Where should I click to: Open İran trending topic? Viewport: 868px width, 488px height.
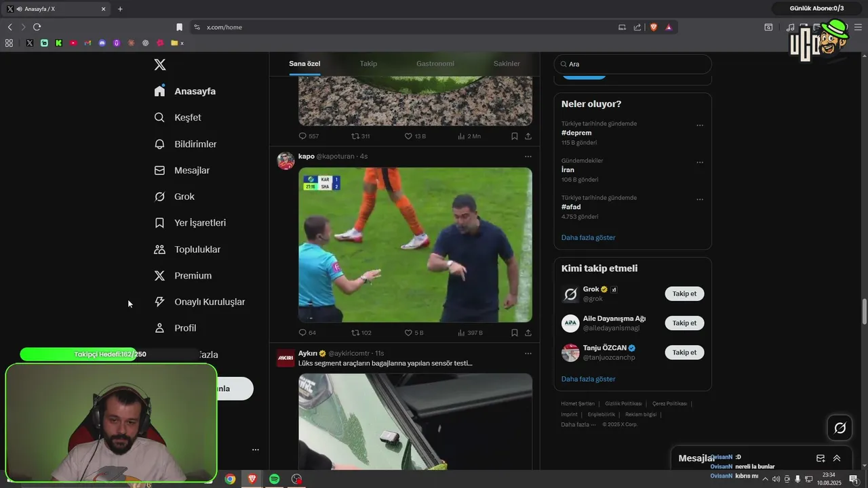click(568, 170)
